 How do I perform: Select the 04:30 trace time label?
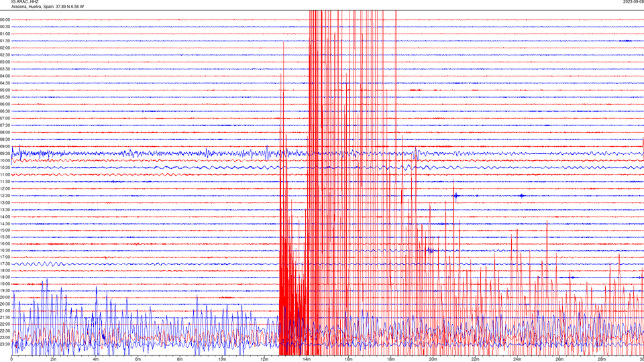5,83
